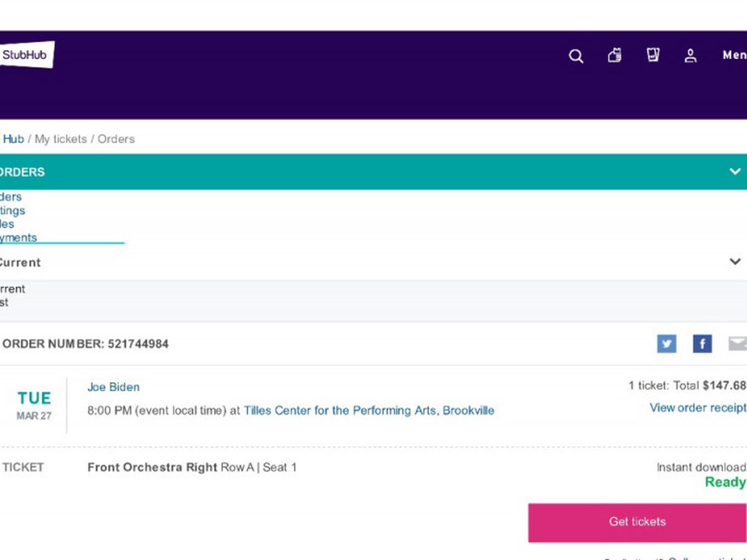Viewport: 747px width, 560px height.
Task: Open the Joe Biden event link
Action: coord(113,387)
